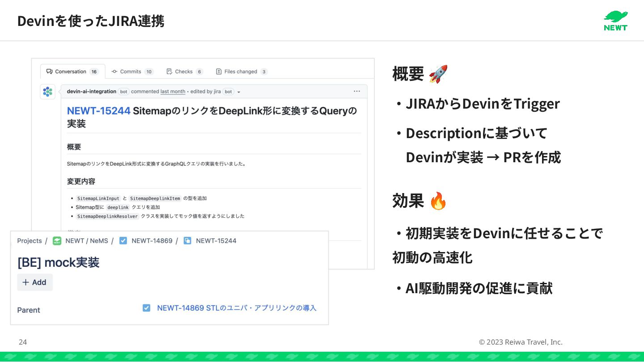Open the 'last month' comment timestamp link
Viewport: 644px width, 362px height.
pyautogui.click(x=173, y=91)
